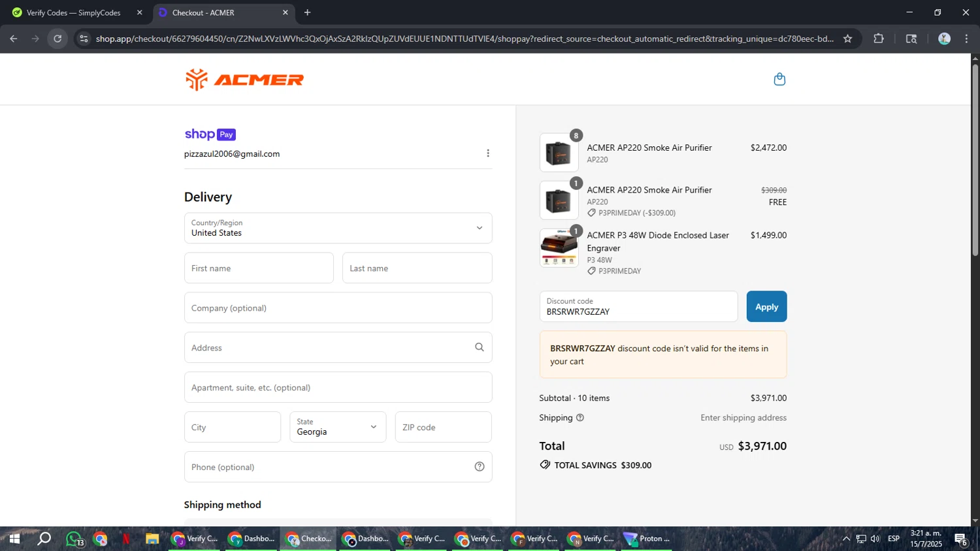Click the phone field help icon
The height and width of the screenshot is (551, 980).
pos(479,467)
